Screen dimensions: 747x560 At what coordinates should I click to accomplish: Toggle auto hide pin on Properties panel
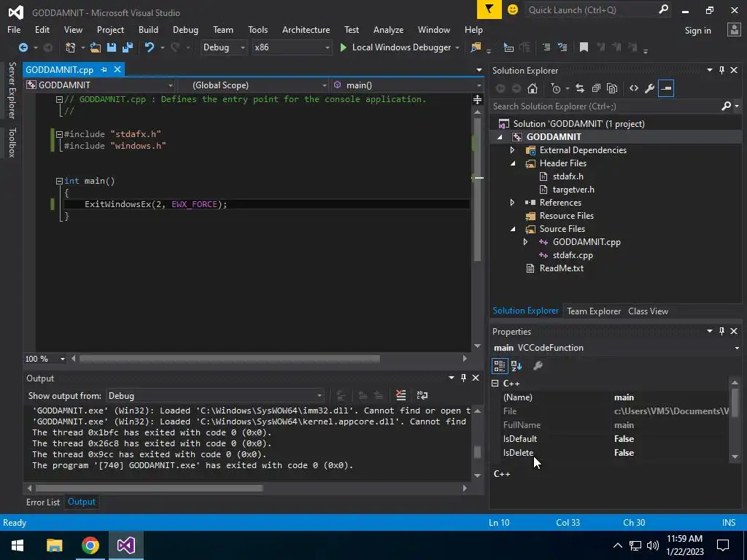[x=721, y=331]
